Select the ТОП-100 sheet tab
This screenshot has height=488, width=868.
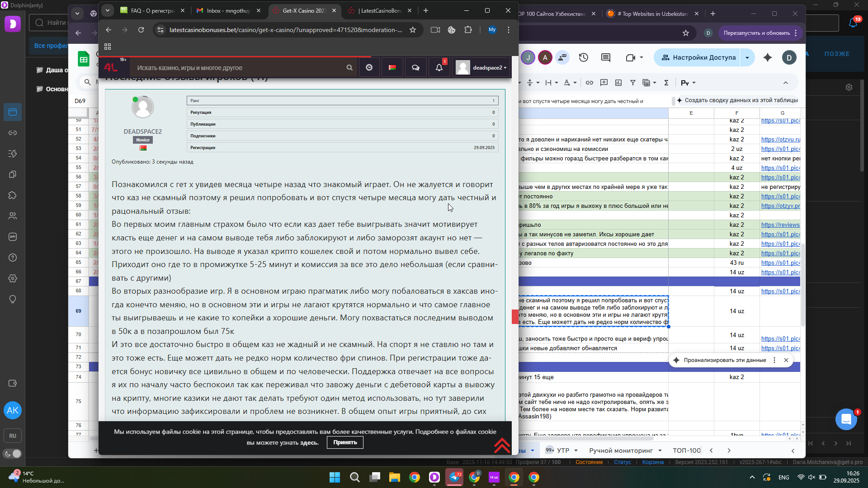click(687, 450)
